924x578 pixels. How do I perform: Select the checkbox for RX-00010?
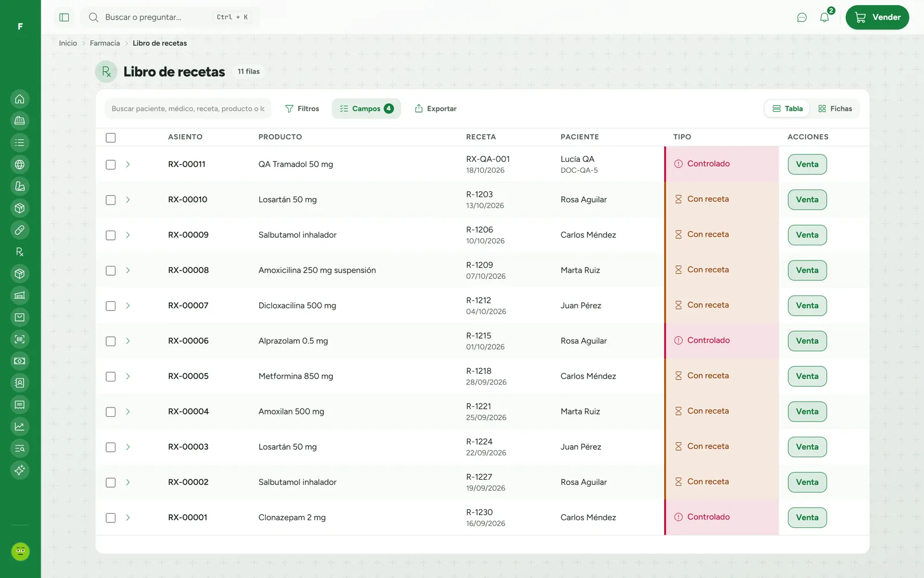click(x=111, y=200)
